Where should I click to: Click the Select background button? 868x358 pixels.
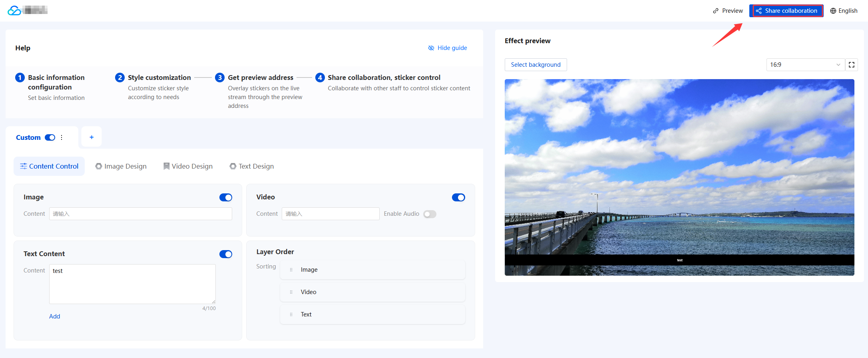click(536, 65)
